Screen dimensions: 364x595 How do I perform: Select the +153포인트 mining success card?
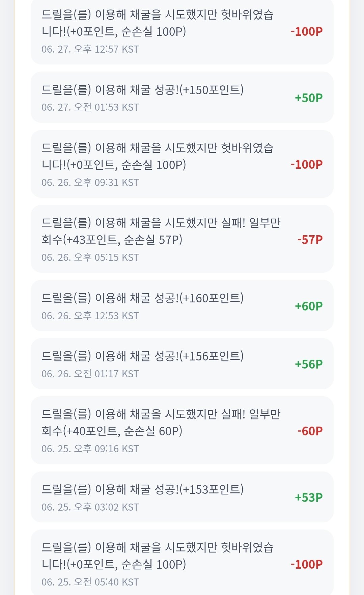click(182, 497)
